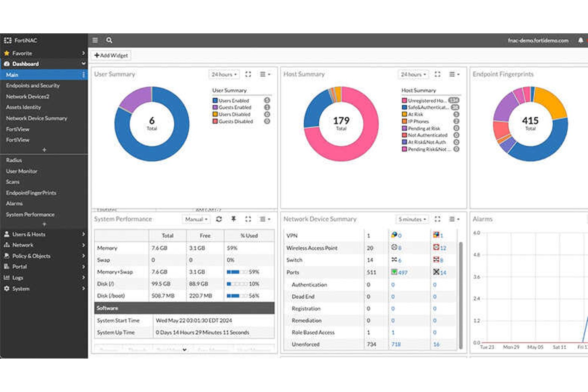The width and height of the screenshot is (588, 392).
Task: Click the Favorite star icon
Action: click(7, 53)
